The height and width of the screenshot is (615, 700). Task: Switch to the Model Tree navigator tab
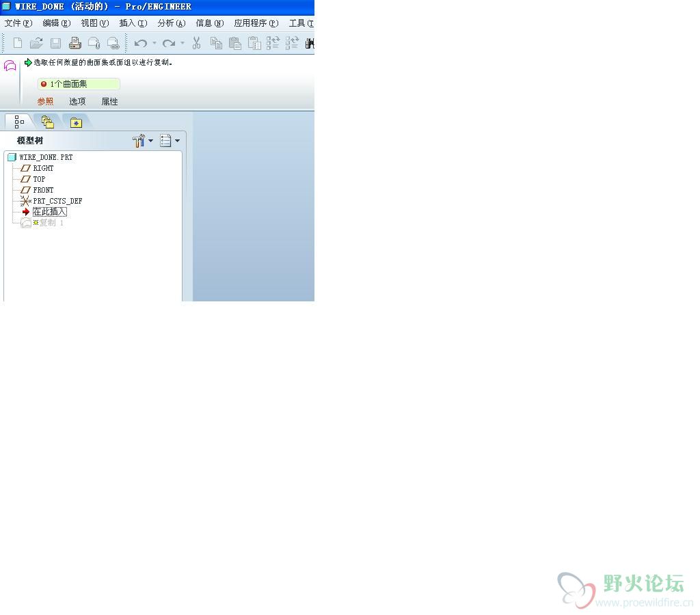point(19,122)
